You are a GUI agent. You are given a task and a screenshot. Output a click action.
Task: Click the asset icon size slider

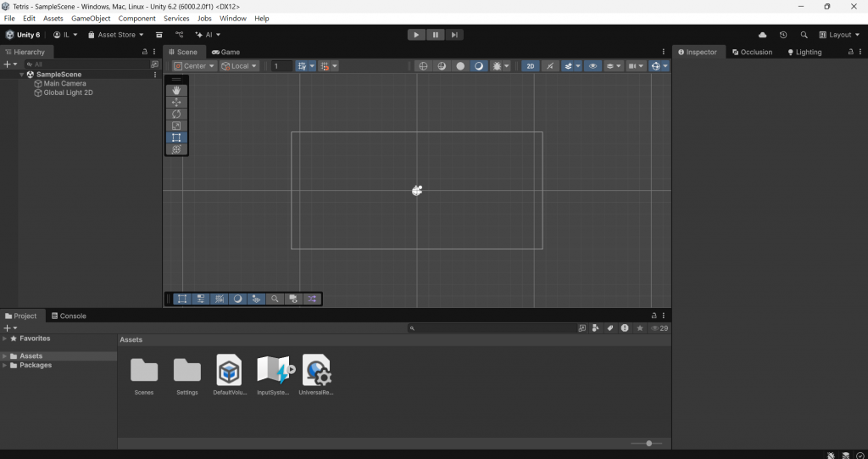(648, 444)
